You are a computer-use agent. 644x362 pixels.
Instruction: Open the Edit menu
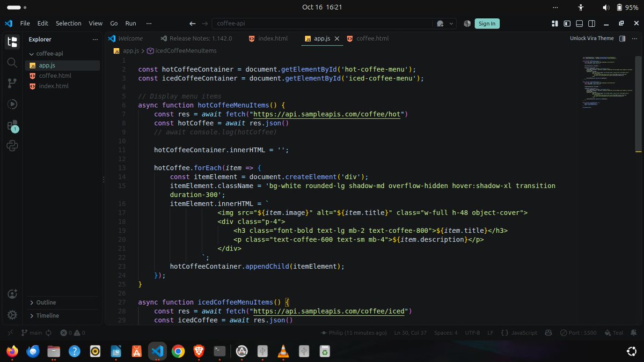coord(43,24)
